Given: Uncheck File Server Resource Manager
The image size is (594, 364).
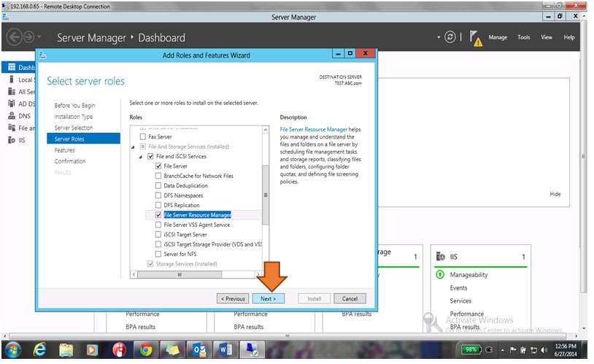Looking at the screenshot, I should (158, 214).
